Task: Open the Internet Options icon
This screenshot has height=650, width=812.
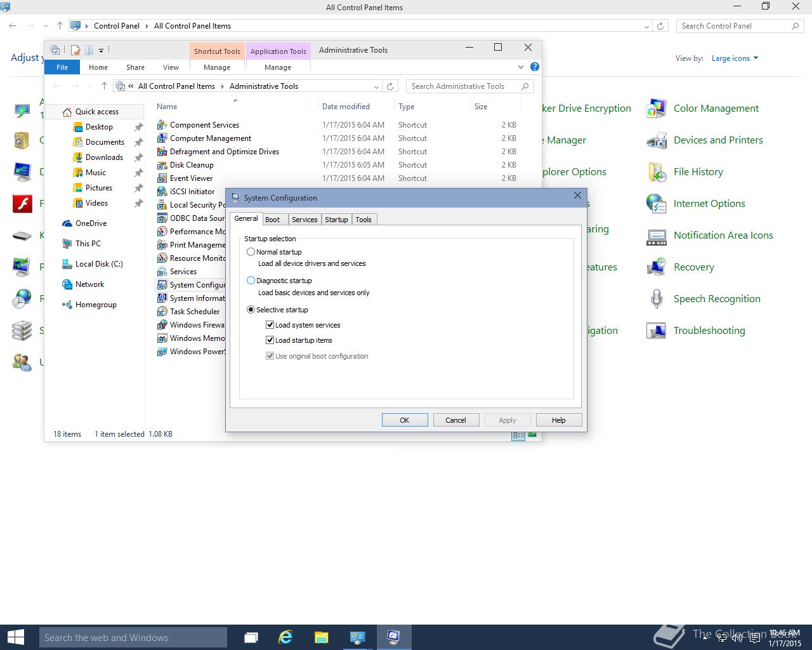Action: 656,204
